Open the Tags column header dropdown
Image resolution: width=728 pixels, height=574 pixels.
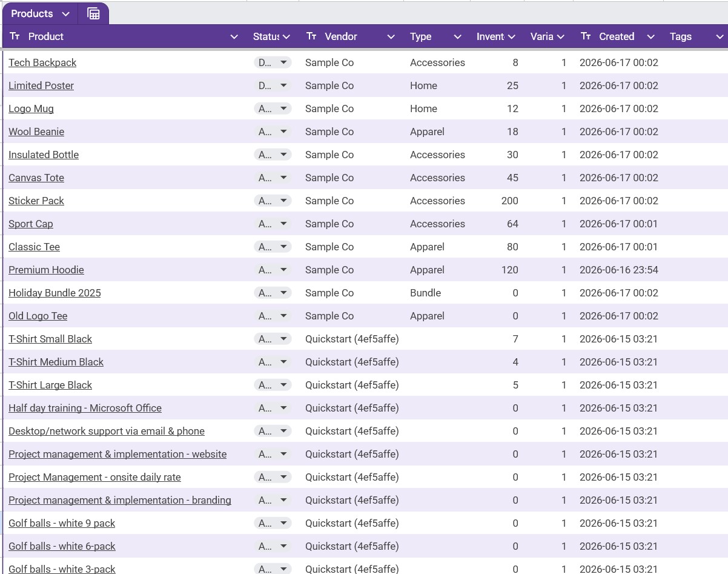tap(720, 37)
